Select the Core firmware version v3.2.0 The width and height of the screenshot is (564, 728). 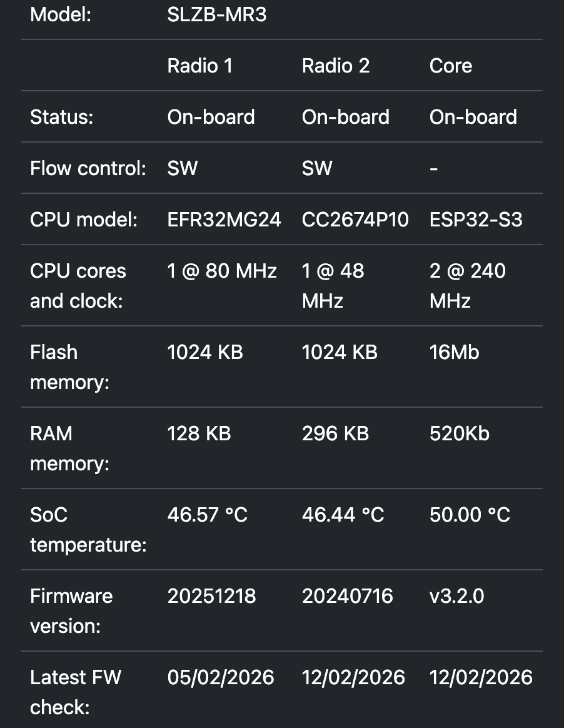(456, 596)
